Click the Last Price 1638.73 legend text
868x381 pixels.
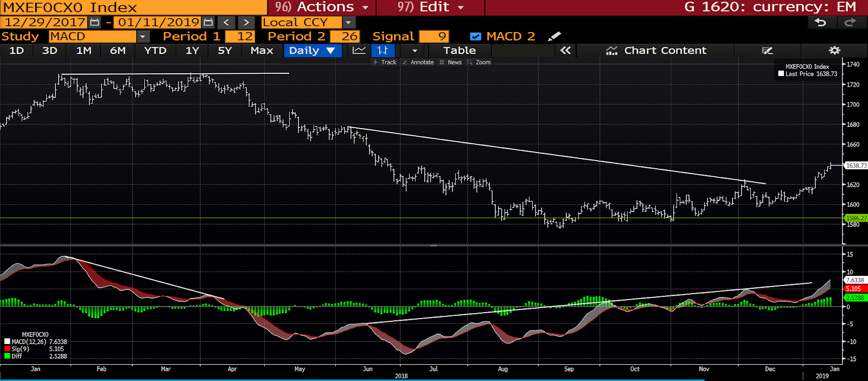[x=811, y=74]
